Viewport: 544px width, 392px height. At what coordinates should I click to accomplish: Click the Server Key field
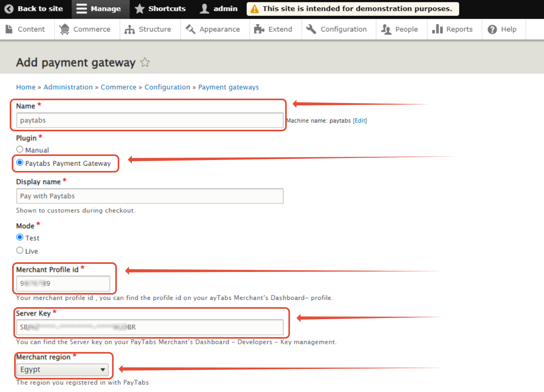pyautogui.click(x=150, y=327)
